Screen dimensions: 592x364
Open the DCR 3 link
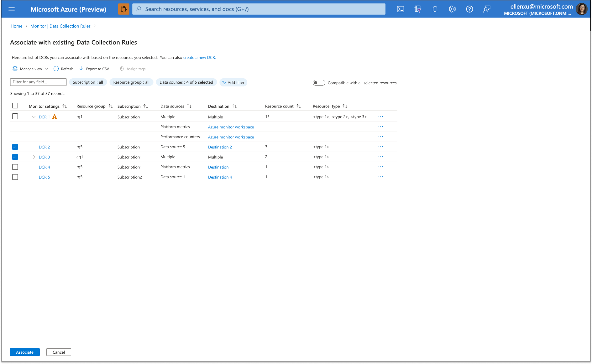point(44,157)
